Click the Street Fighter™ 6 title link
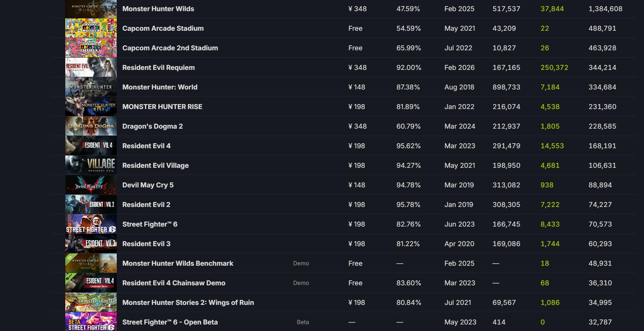644x331 pixels. pyautogui.click(x=150, y=224)
